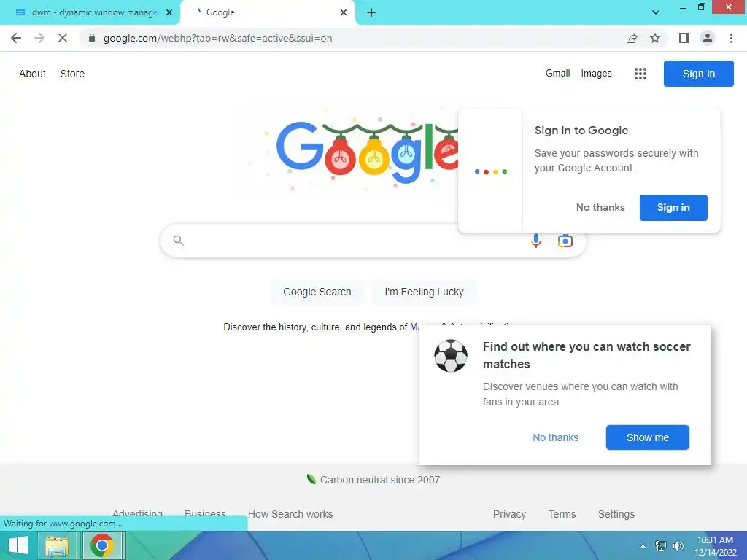Open the Windows Start menu
Screen dimensions: 747x560
pos(18,545)
